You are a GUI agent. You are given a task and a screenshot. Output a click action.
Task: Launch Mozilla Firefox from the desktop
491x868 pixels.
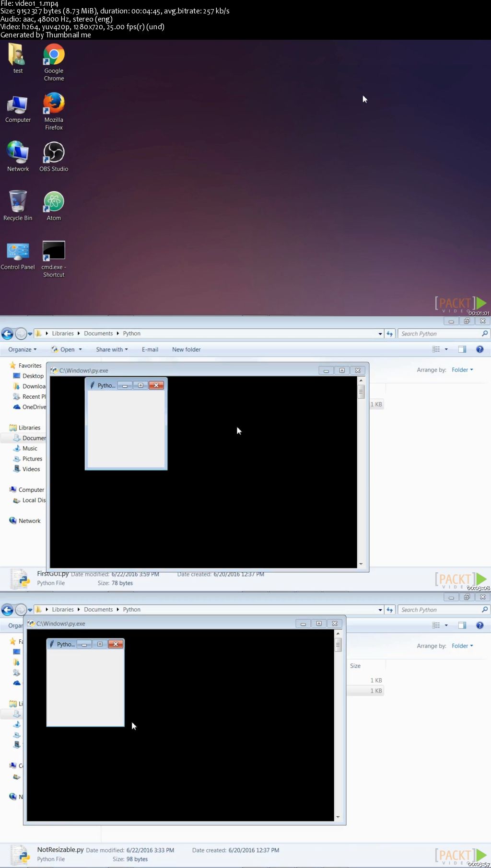pyautogui.click(x=54, y=111)
